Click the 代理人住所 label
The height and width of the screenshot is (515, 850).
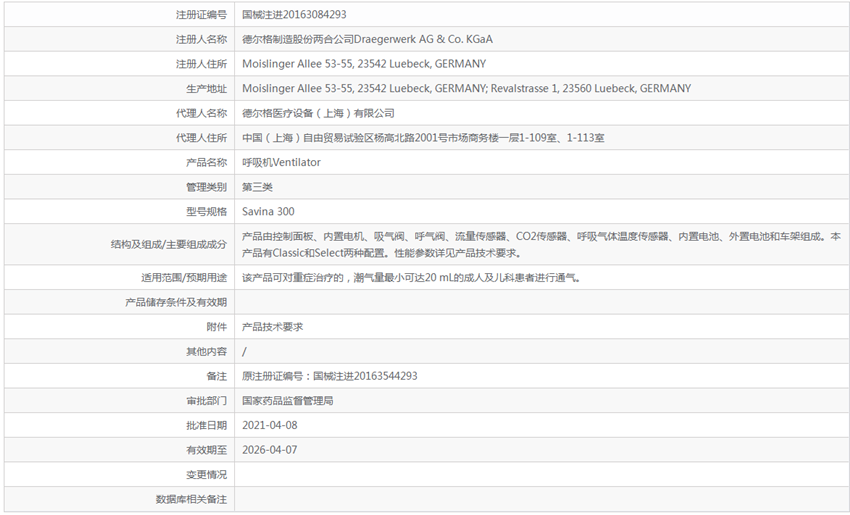(201, 138)
